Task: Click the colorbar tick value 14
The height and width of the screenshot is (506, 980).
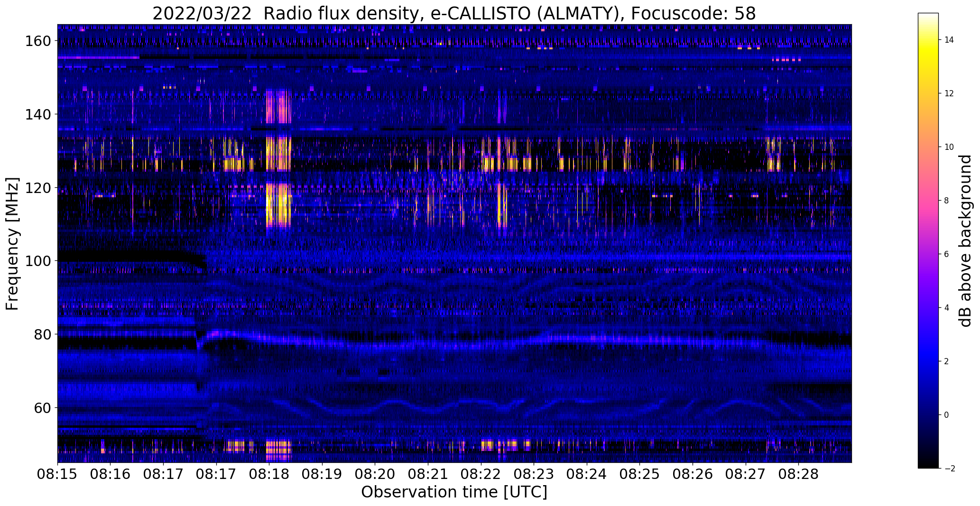Action: pyautogui.click(x=949, y=40)
